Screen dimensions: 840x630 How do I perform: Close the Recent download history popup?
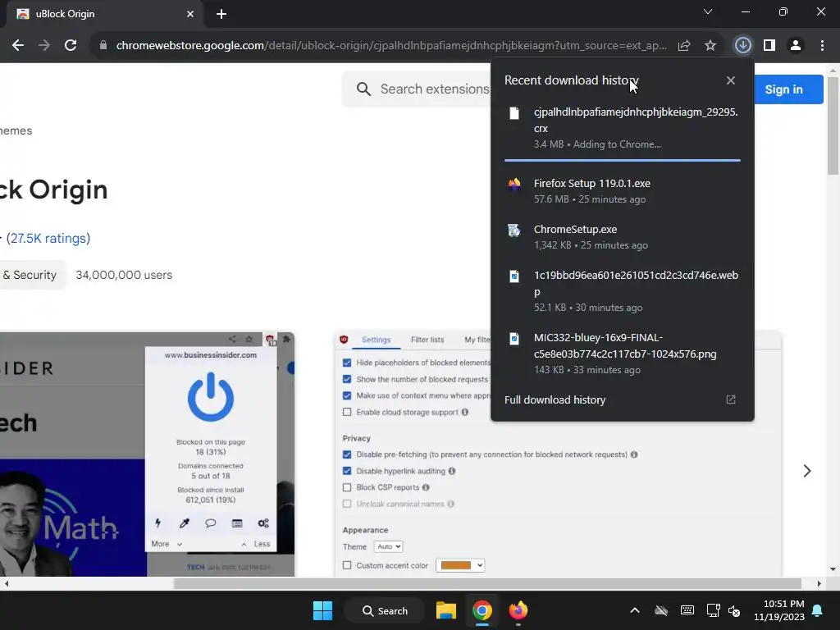point(731,80)
